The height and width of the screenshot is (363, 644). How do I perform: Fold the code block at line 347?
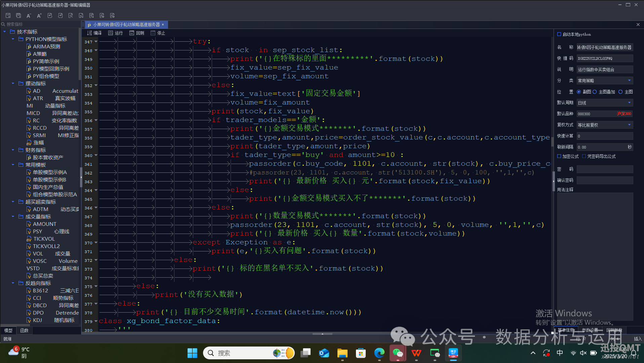(96, 42)
